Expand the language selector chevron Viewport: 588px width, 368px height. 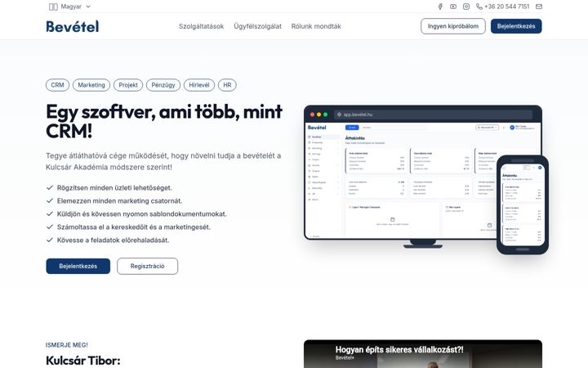tap(88, 7)
